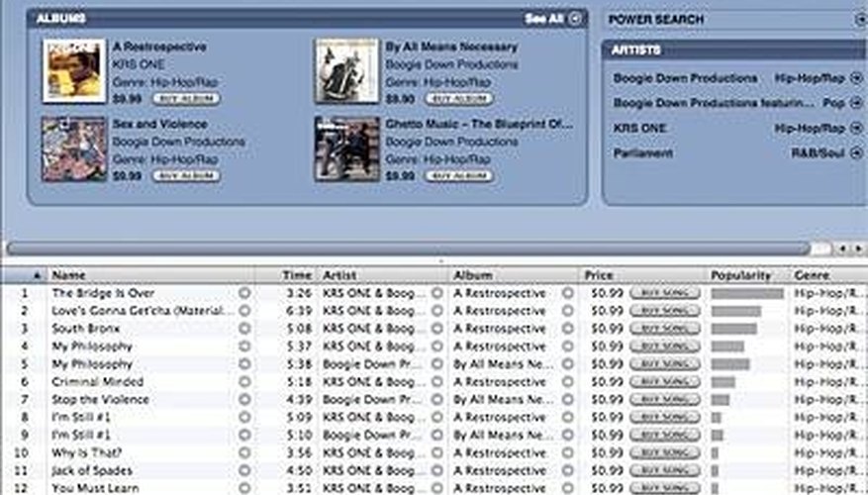Click the arrow beside Criminal Minded song name
868x495 pixels.
coord(244,382)
